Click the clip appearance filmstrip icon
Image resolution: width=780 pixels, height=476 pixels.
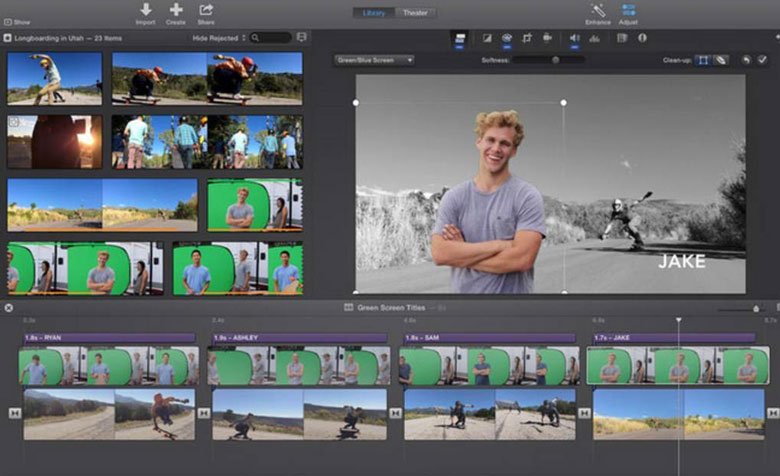tap(301, 37)
